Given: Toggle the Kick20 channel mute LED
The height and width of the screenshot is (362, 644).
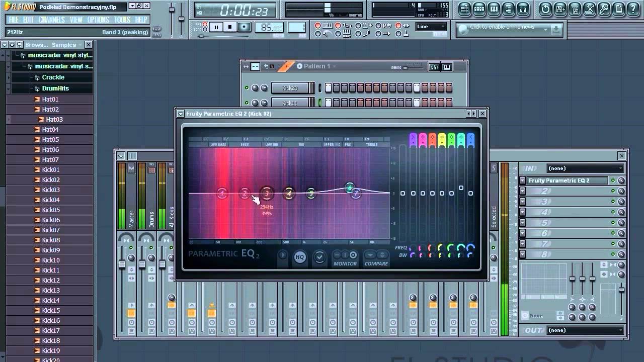Looking at the screenshot, I should click(x=247, y=88).
